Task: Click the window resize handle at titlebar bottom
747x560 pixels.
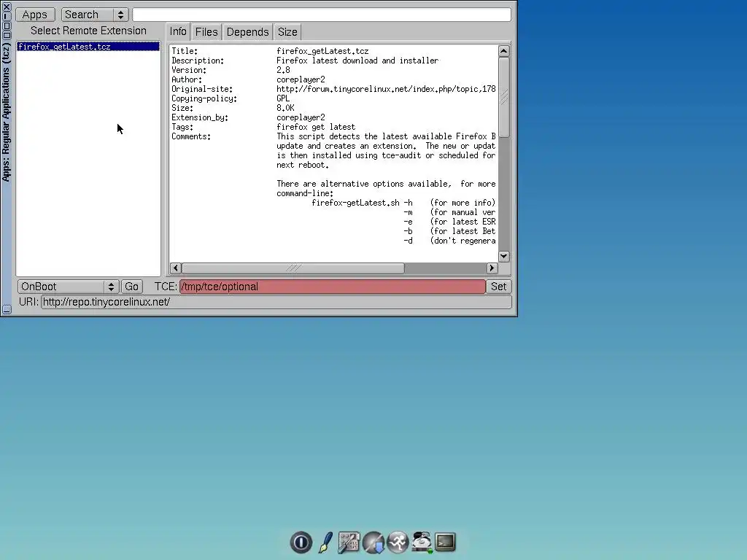Action: pos(7,309)
